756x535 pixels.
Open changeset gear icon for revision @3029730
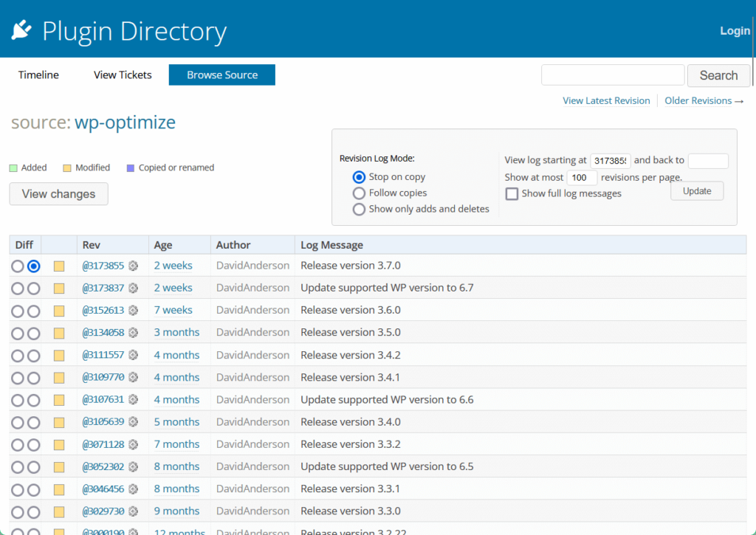[134, 511]
